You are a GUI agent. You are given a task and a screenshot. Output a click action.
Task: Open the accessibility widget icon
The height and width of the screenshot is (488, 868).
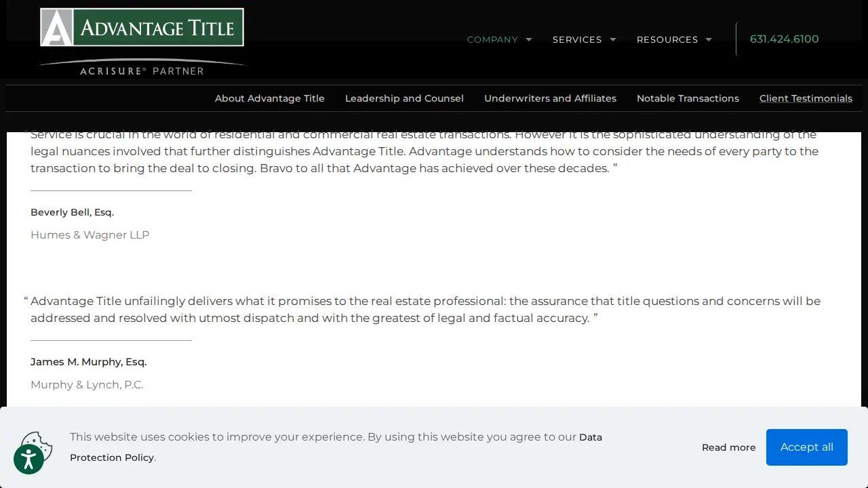[x=28, y=460]
